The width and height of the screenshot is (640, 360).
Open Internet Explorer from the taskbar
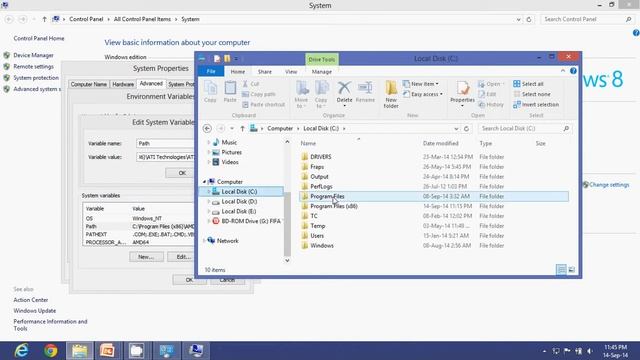pyautogui.click(x=21, y=351)
